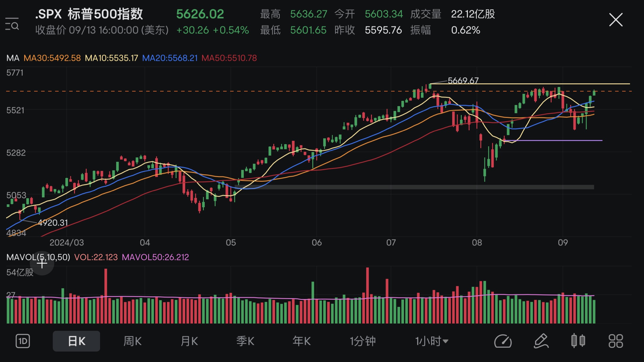Image resolution: width=644 pixels, height=362 pixels.
Task: Tap the 成交量 22.12亿股 value
Action: (x=473, y=14)
